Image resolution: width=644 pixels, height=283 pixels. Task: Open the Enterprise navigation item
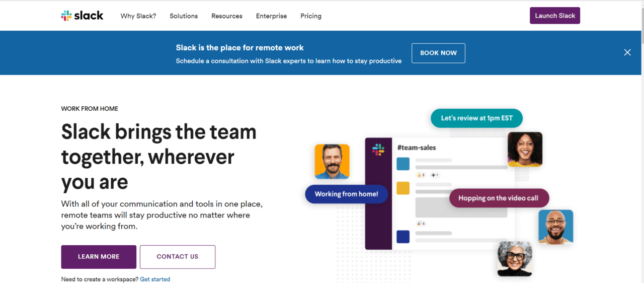click(x=271, y=16)
